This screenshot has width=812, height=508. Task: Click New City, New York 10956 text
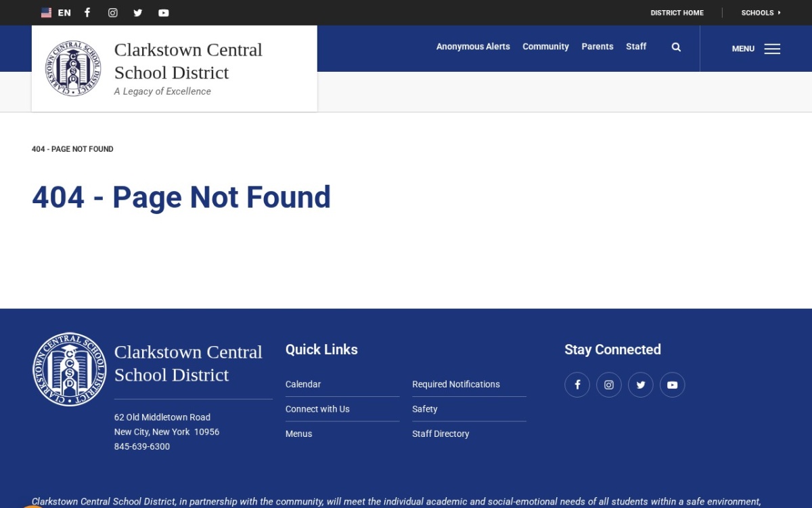166,431
